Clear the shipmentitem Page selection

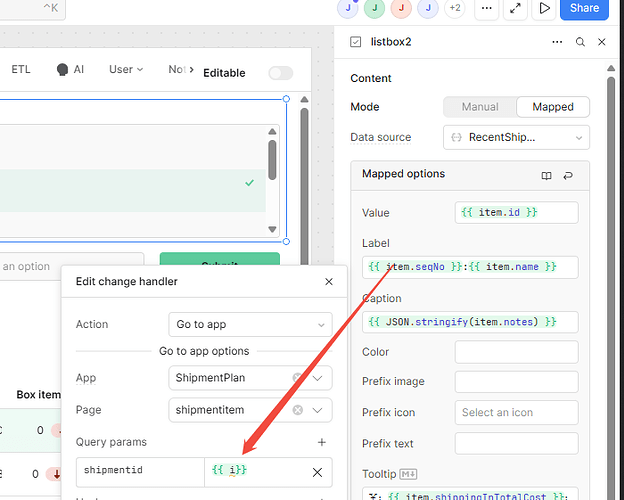297,410
